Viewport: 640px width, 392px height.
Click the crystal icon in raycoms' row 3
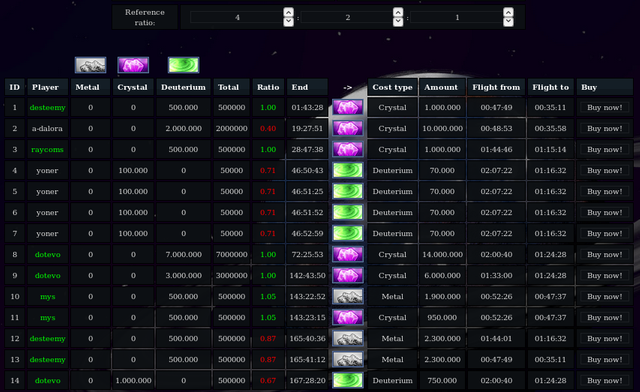[347, 149]
